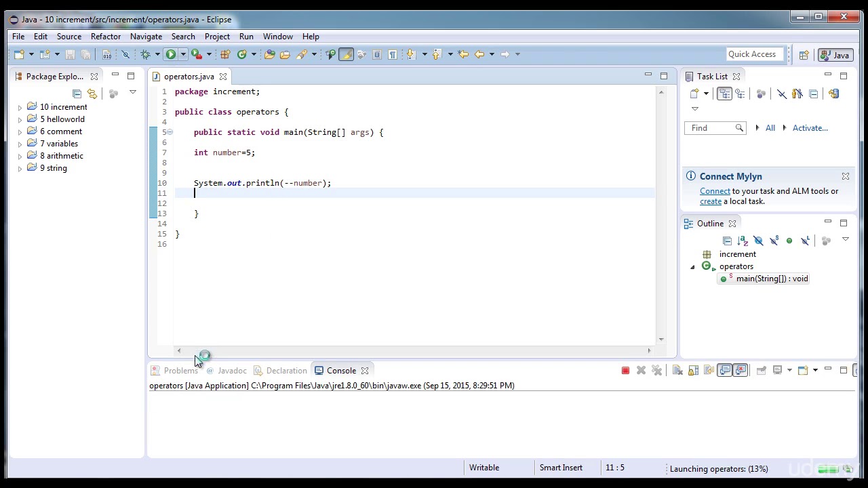Viewport: 868px width, 488px height.
Task: Click Synchronize Changed icon in Task List
Action: (833, 94)
